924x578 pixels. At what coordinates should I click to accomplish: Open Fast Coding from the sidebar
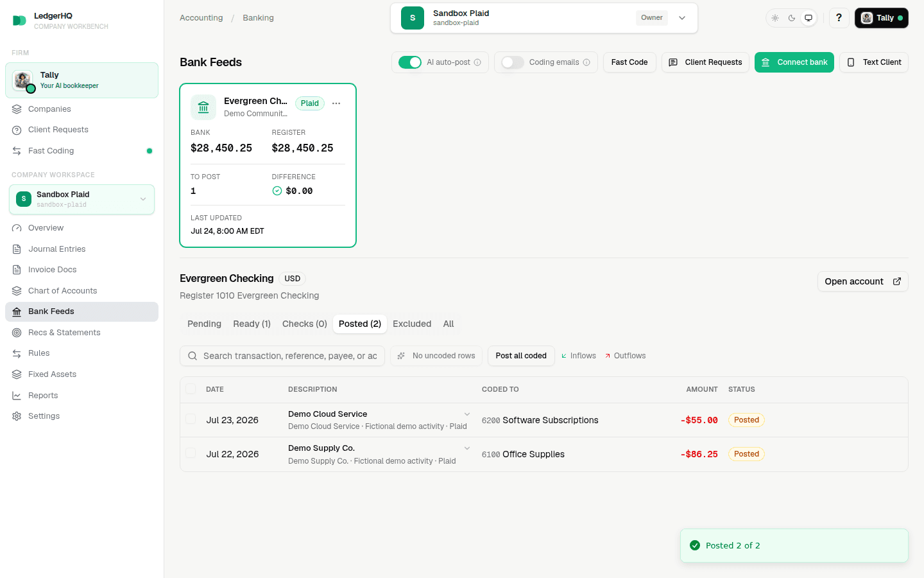(81, 151)
